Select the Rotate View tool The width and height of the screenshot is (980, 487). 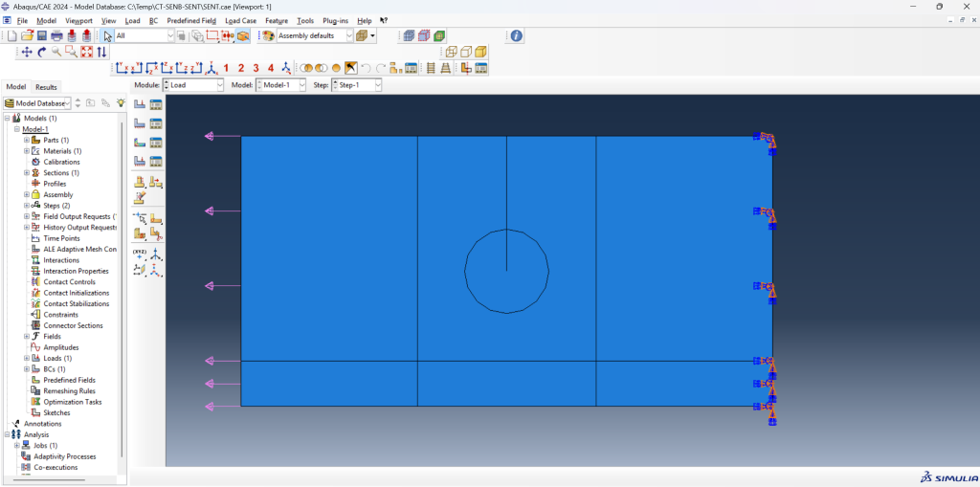[41, 52]
